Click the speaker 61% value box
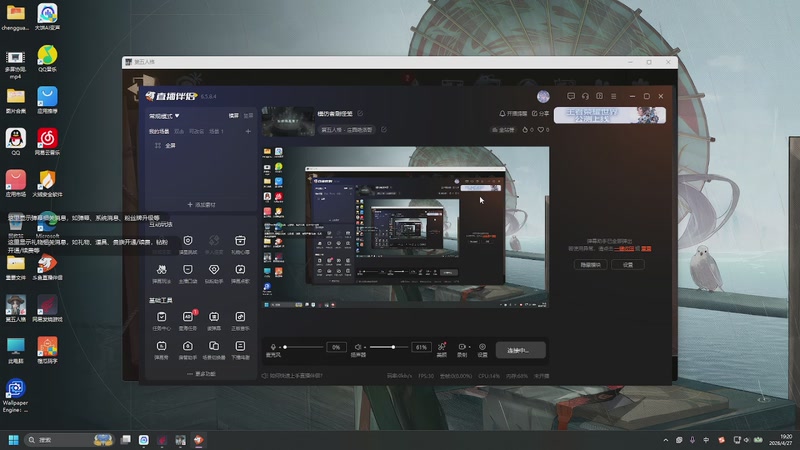The image size is (800, 450). (x=421, y=347)
